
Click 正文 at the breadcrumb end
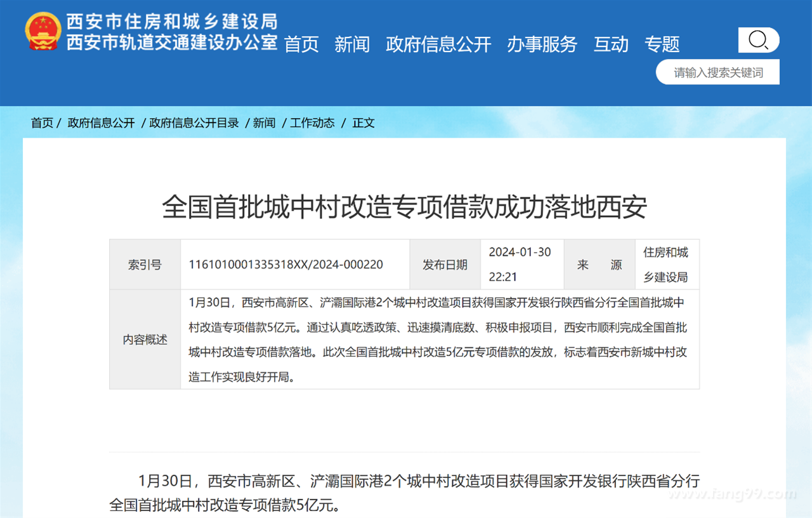coord(363,123)
